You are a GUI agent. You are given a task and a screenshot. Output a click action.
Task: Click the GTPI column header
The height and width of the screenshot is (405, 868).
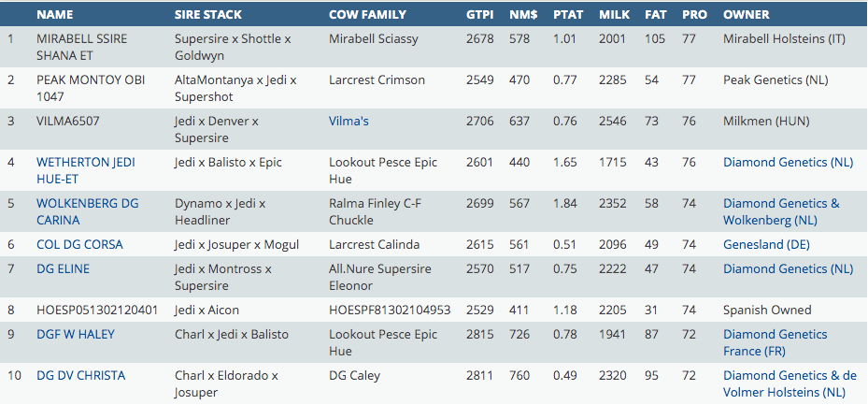481,15
